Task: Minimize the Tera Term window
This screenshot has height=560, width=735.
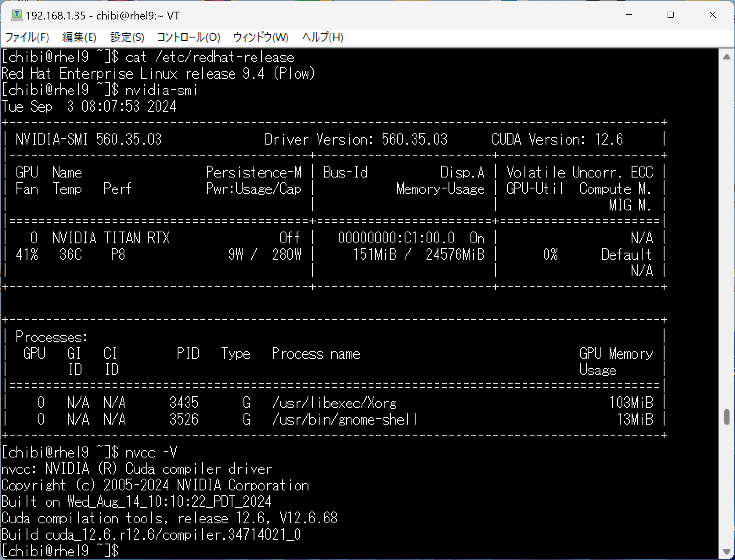Action: 629,15
